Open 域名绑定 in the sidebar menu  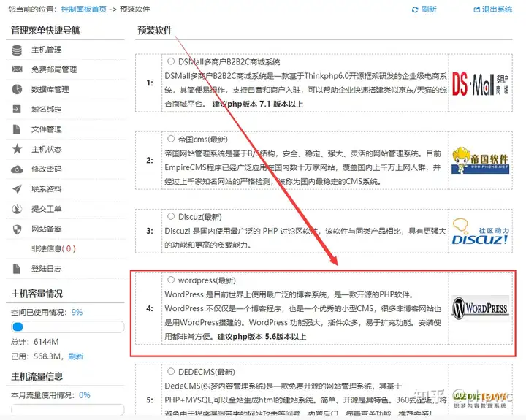47,110
